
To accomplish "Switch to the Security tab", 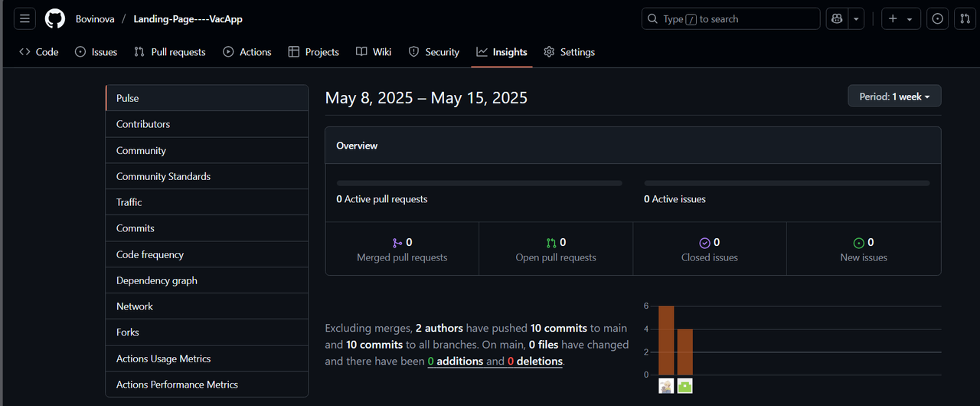I will [x=434, y=52].
